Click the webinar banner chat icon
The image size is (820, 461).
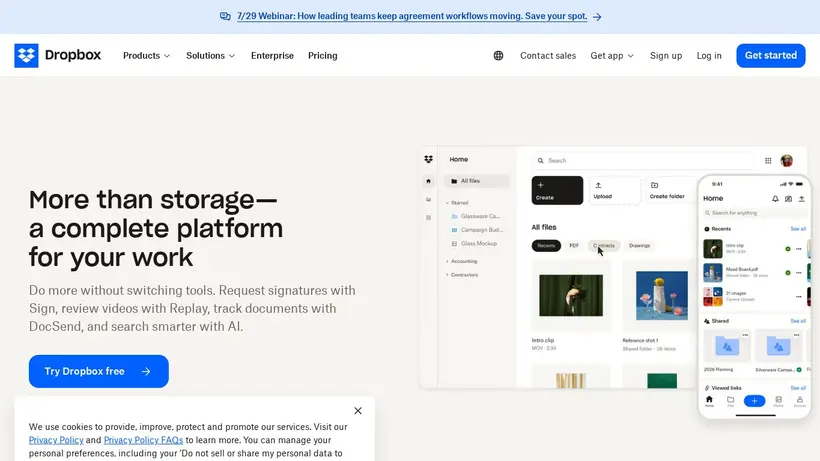225,16
